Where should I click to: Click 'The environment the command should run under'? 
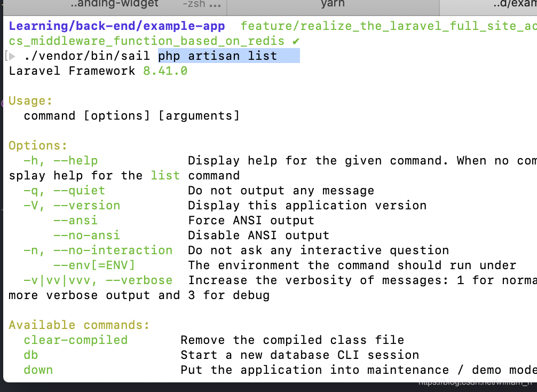coord(352,265)
